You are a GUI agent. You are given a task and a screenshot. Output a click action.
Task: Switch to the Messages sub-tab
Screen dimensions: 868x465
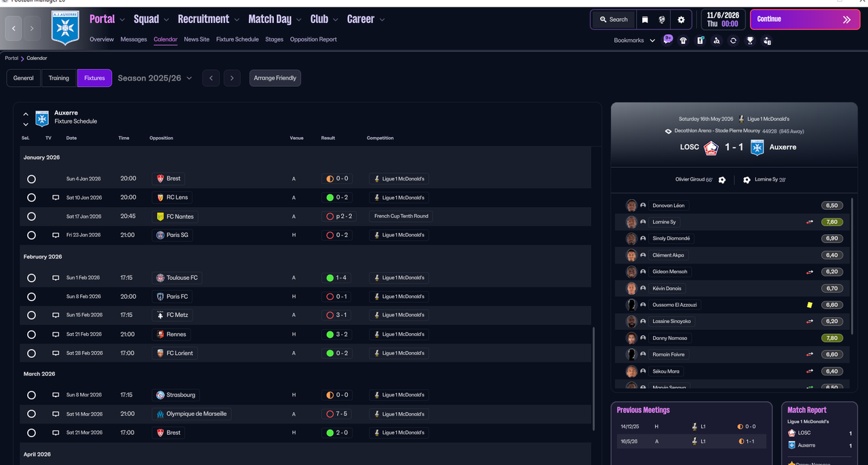(x=134, y=39)
